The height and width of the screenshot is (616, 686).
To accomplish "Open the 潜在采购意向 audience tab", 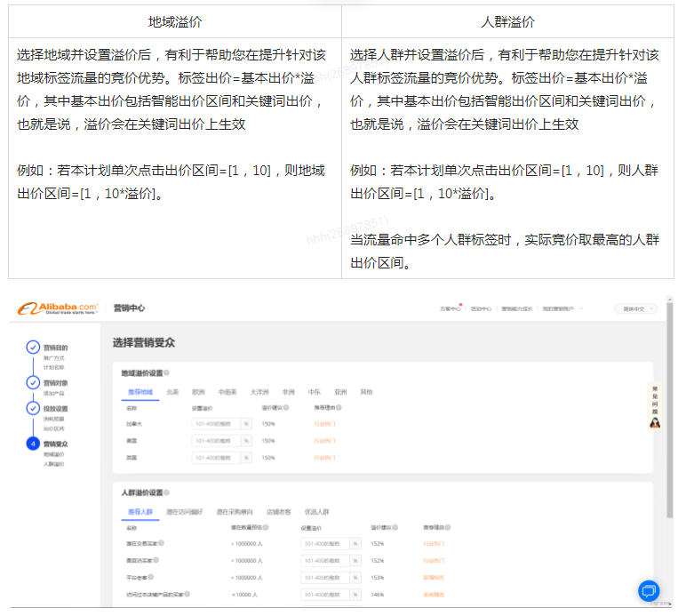I will (235, 512).
